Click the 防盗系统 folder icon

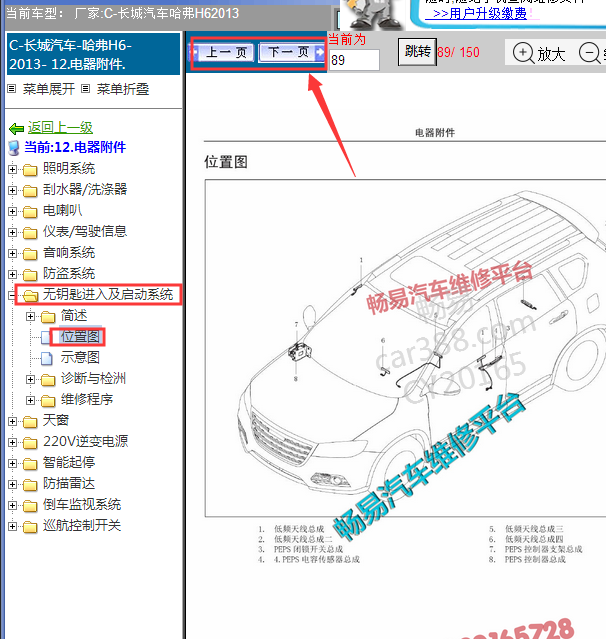[x=30, y=274]
